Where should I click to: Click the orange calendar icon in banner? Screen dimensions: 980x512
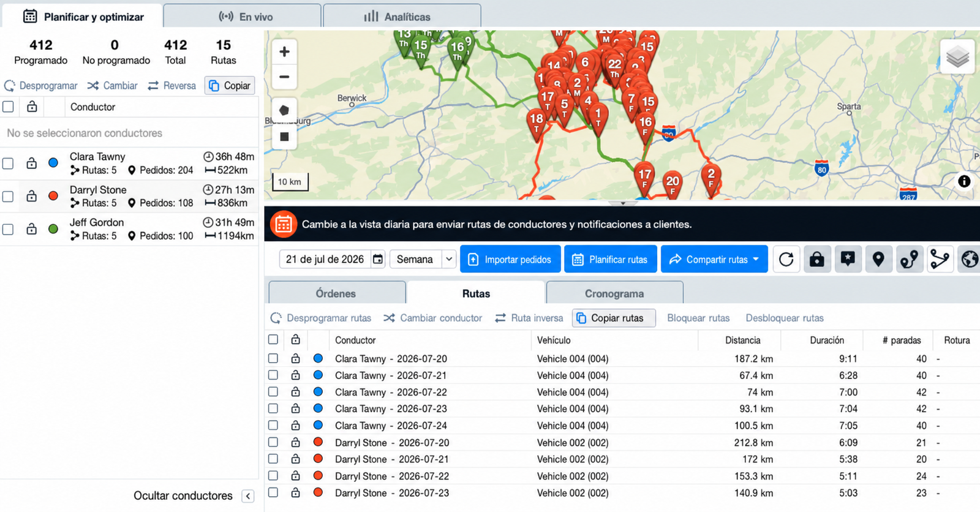coord(284,224)
